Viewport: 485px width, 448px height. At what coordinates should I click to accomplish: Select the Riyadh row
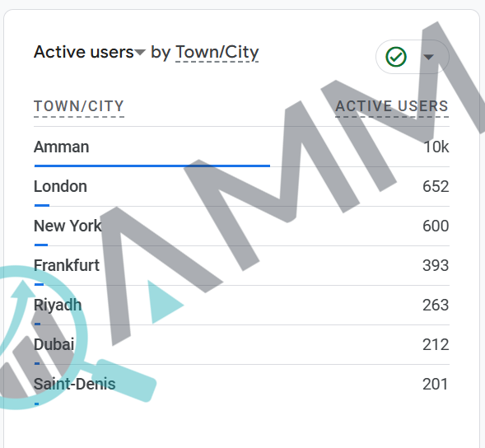tap(241, 306)
